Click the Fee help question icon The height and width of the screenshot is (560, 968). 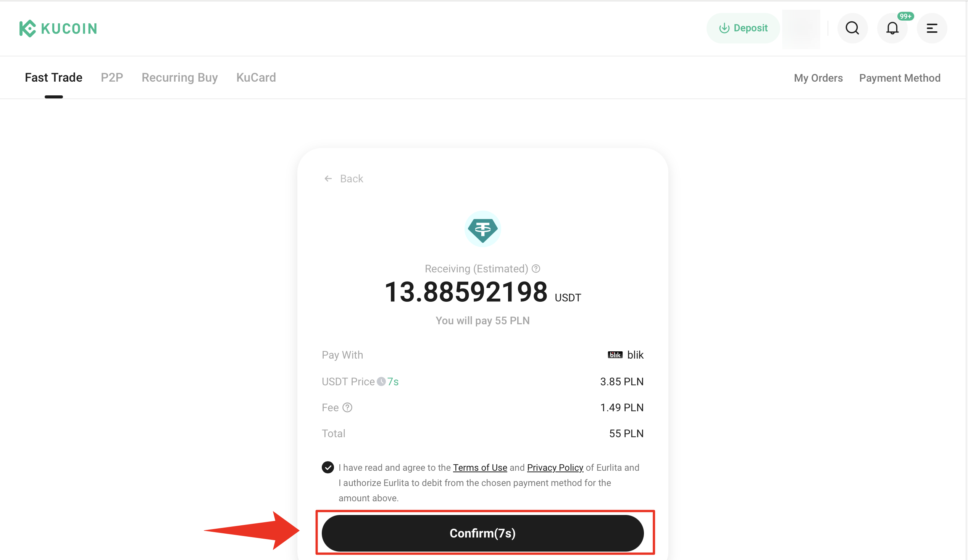[347, 408]
